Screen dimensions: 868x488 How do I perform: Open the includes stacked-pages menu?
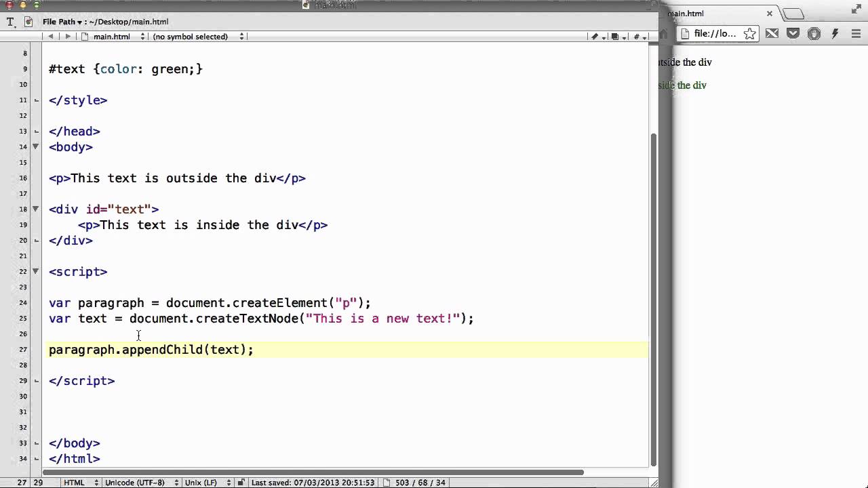click(618, 37)
